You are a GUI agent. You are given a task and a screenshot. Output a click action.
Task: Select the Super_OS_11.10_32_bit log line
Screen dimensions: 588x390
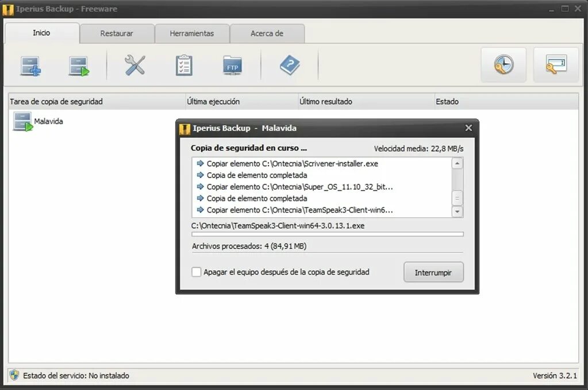(x=295, y=187)
